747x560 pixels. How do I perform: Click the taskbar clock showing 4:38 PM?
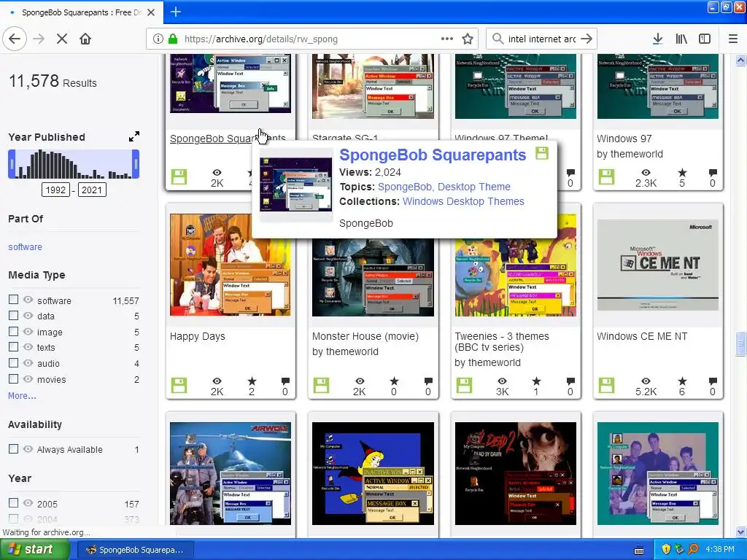tap(720, 550)
